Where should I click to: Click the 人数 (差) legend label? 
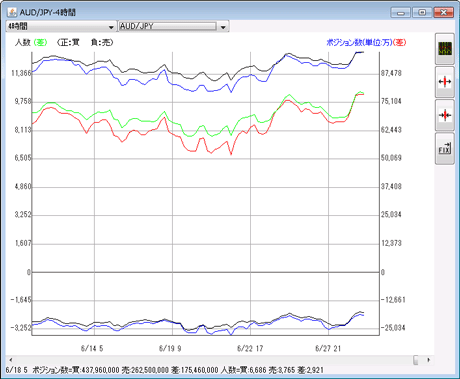(x=31, y=42)
